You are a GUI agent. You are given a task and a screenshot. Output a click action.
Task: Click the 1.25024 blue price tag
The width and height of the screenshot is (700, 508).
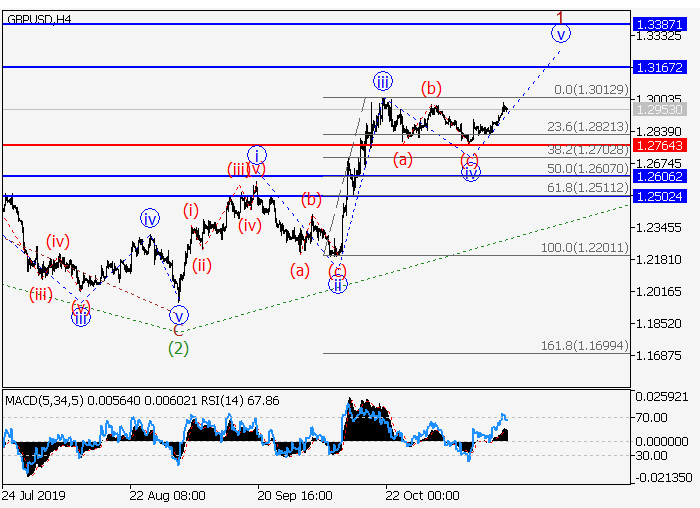[659, 196]
